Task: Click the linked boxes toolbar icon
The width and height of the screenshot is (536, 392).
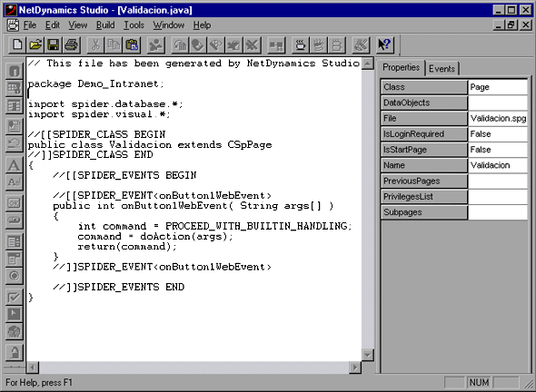Action: (x=276, y=44)
